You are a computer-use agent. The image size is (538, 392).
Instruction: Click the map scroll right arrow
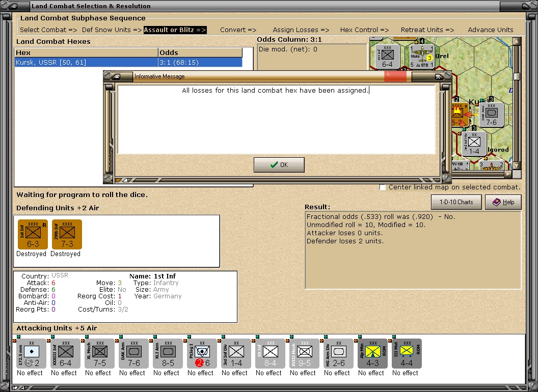pyautogui.click(x=508, y=174)
